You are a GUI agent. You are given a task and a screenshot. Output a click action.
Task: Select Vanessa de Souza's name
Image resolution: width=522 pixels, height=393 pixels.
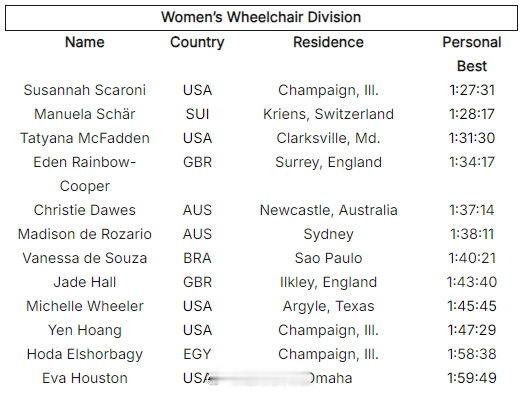pos(85,258)
